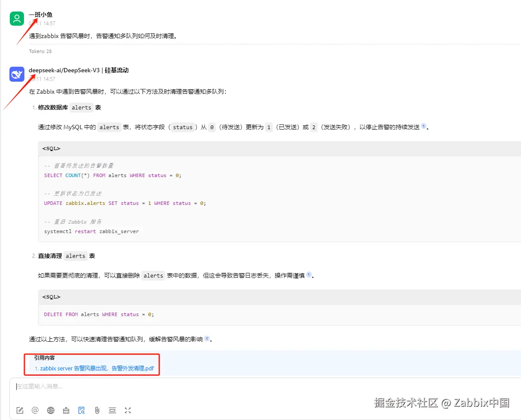Click the DELETE FROM alerts WHERE status line

click(99, 314)
